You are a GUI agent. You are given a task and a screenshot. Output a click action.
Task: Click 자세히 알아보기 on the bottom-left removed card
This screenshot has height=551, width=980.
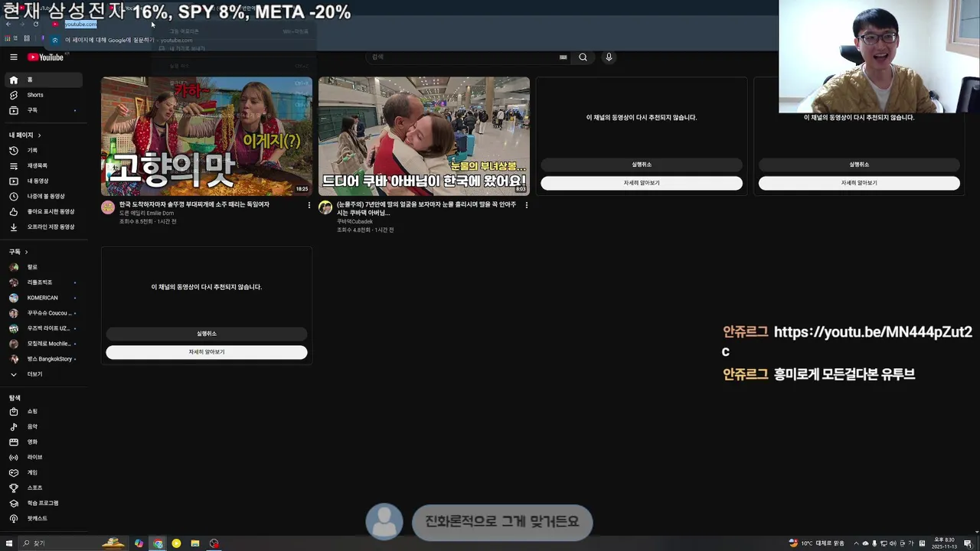(x=207, y=352)
